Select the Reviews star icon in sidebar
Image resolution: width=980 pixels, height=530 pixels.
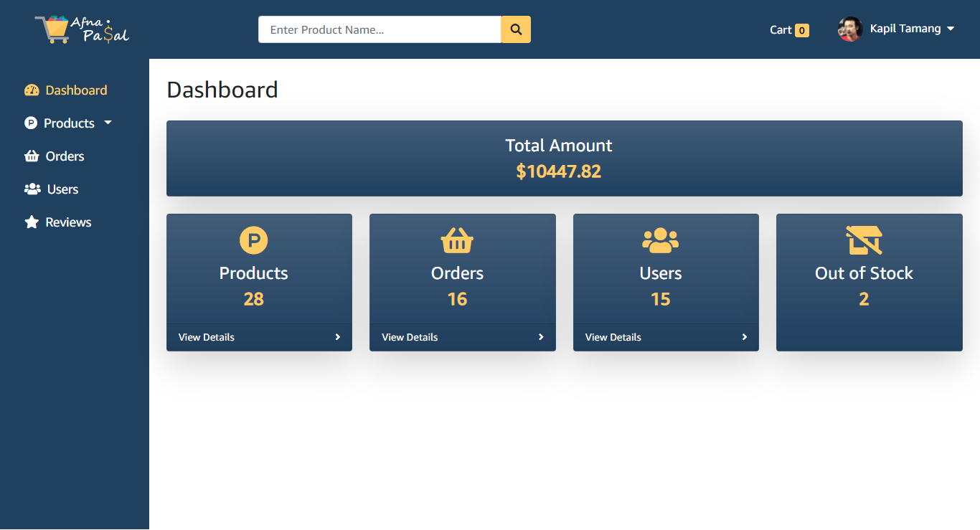[32, 222]
